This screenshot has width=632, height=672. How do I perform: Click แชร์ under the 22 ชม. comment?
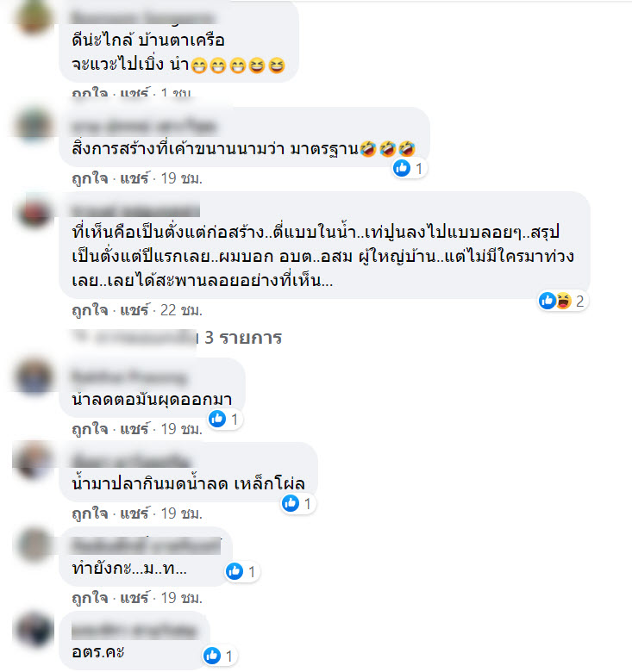pos(135,310)
